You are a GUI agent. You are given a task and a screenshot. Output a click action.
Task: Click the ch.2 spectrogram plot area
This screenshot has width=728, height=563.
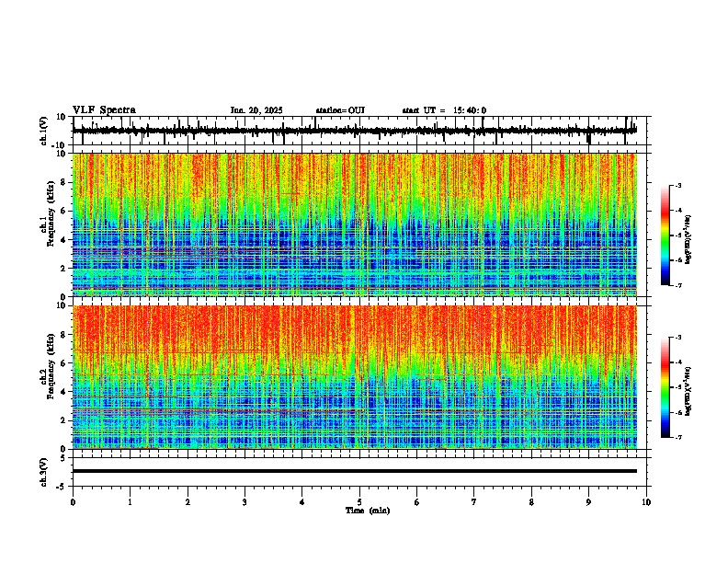(355, 377)
